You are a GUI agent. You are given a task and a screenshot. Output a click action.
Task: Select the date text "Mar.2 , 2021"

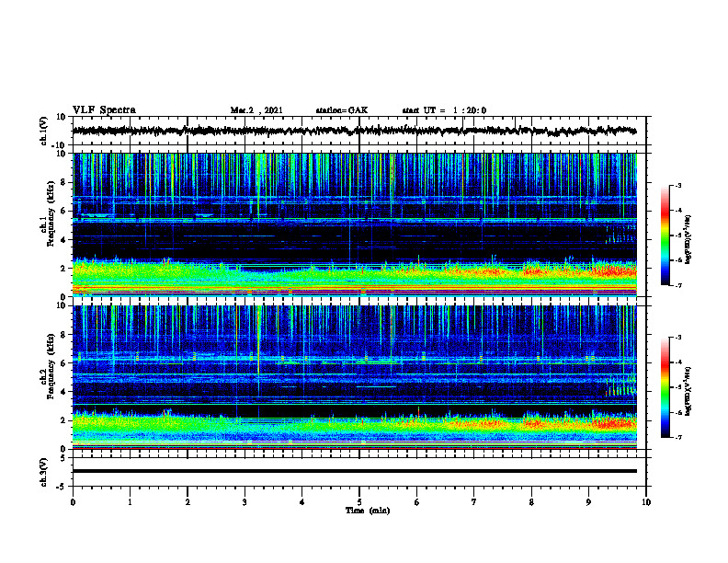pyautogui.click(x=256, y=110)
